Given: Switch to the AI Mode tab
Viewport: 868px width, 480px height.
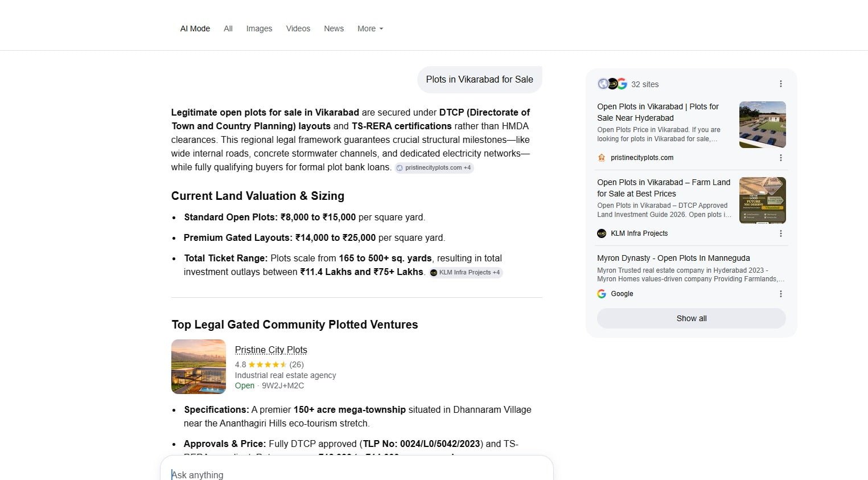Looking at the screenshot, I should point(195,28).
